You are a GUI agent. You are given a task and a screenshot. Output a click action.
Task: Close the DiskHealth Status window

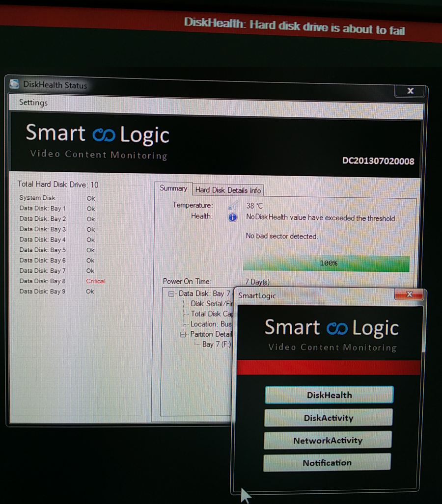[410, 91]
